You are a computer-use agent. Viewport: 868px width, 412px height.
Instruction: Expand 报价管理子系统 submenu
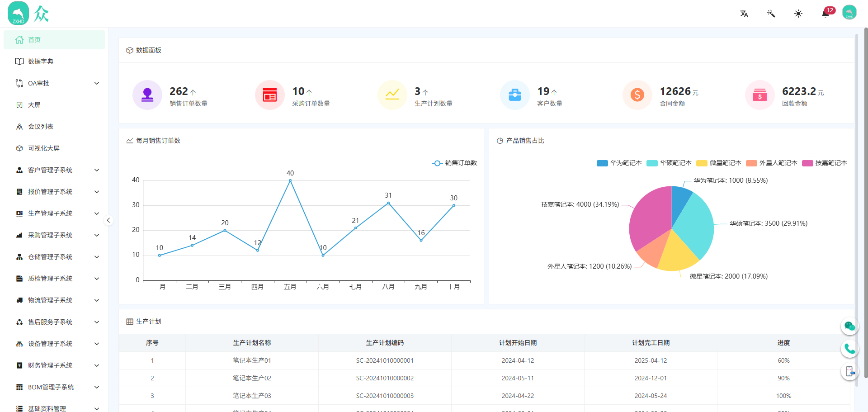pyautogui.click(x=54, y=192)
